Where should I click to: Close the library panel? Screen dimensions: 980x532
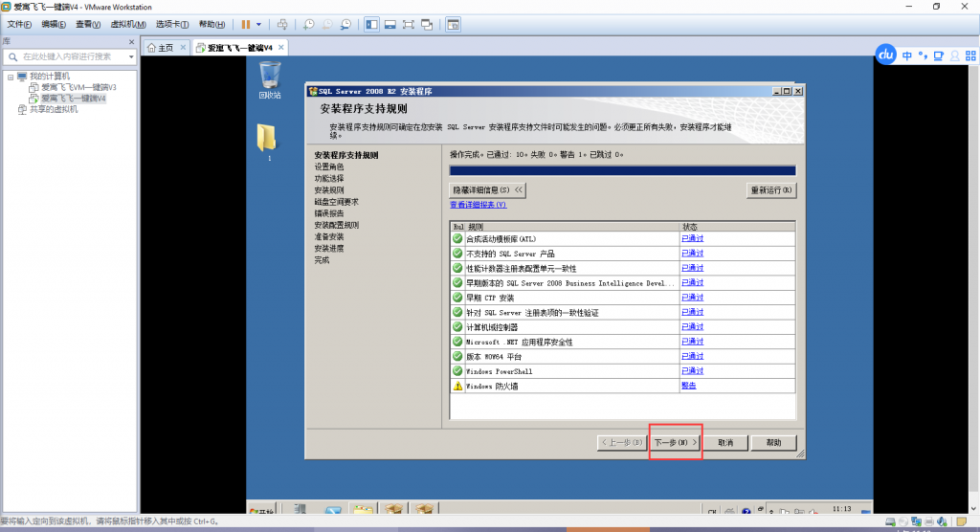[131, 42]
